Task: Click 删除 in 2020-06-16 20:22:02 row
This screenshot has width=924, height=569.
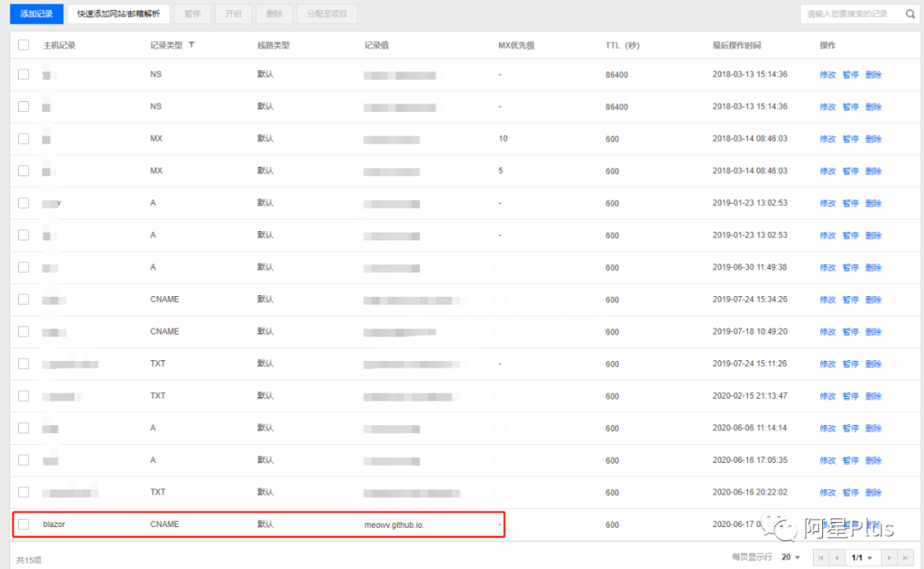Action: (874, 492)
